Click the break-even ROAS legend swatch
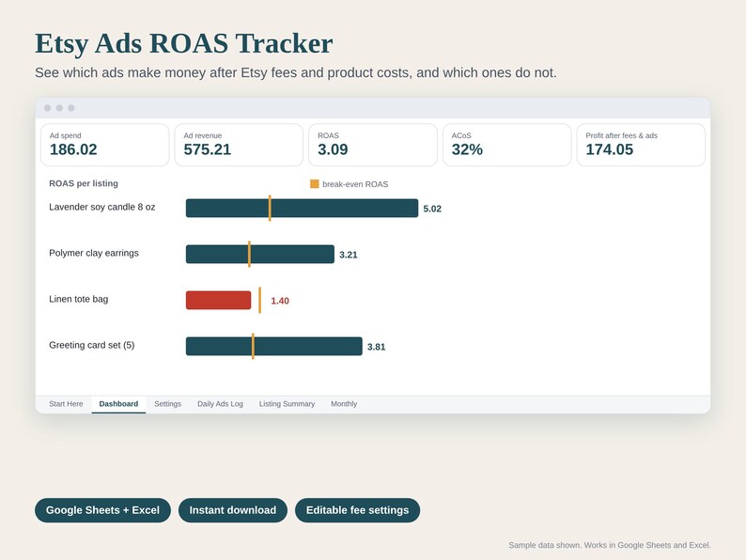746x560 pixels. 315,183
